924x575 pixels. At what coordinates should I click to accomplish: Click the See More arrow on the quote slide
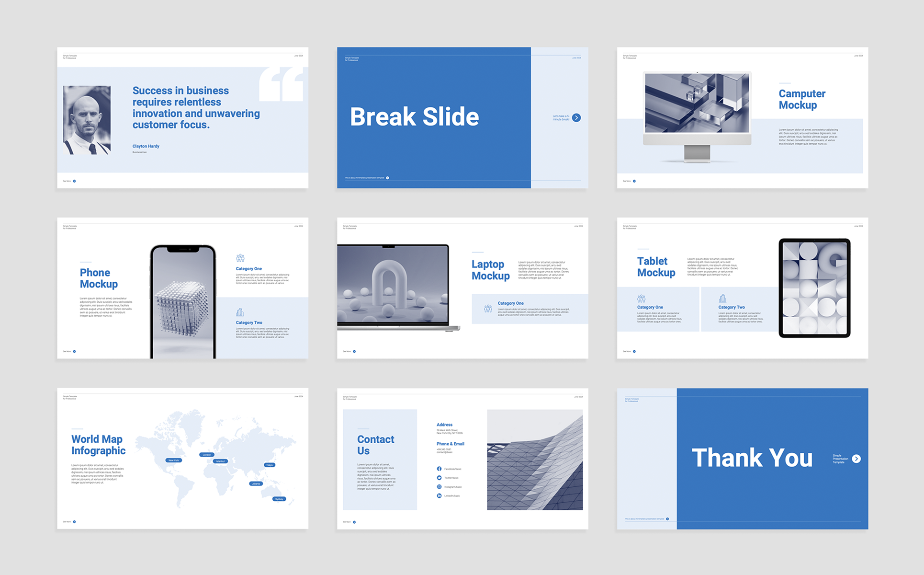[74, 181]
